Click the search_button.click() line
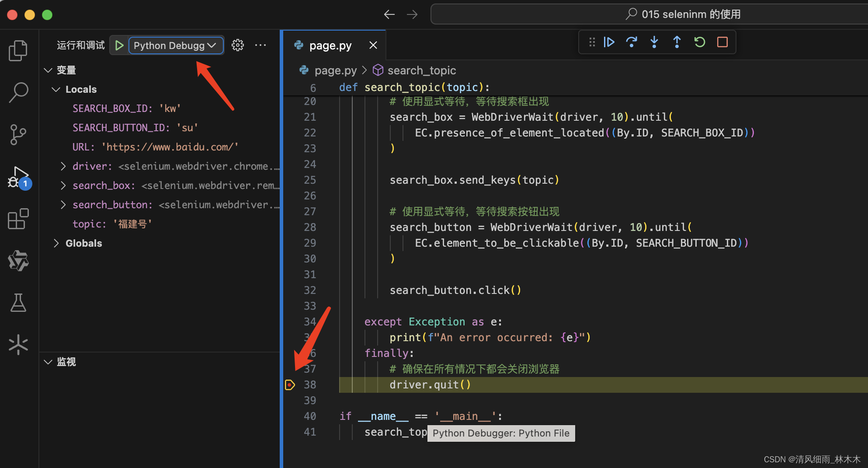The width and height of the screenshot is (868, 468). (455, 290)
